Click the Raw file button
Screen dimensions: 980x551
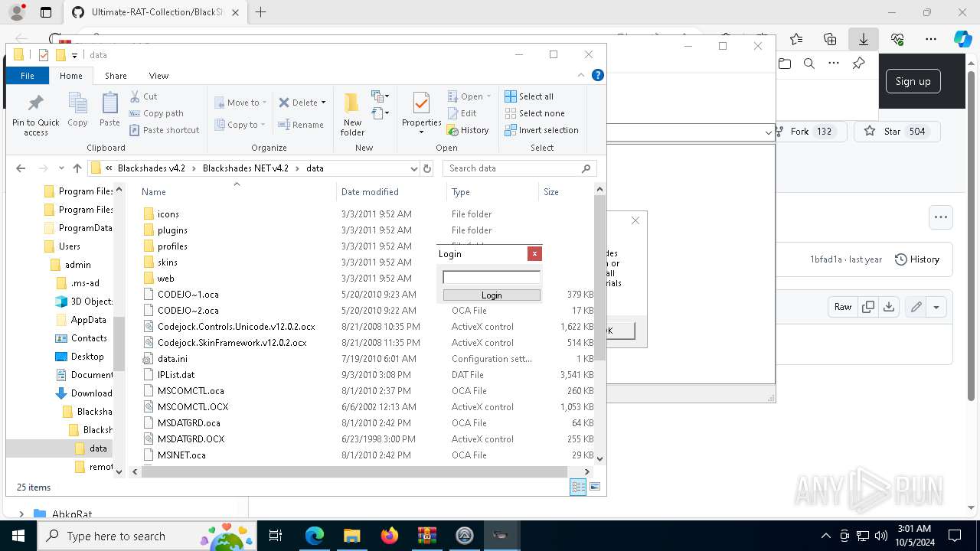click(x=842, y=307)
